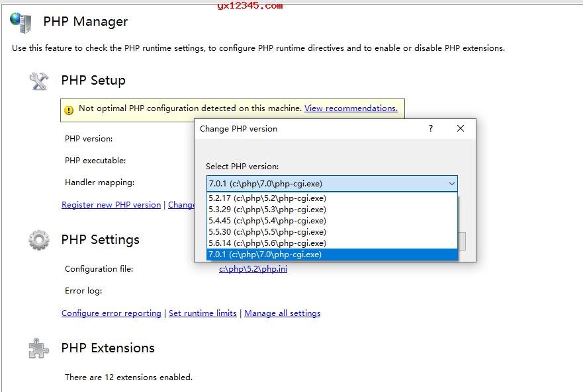This screenshot has height=392, width=583.
Task: Open Manage all settings
Action: click(x=282, y=313)
